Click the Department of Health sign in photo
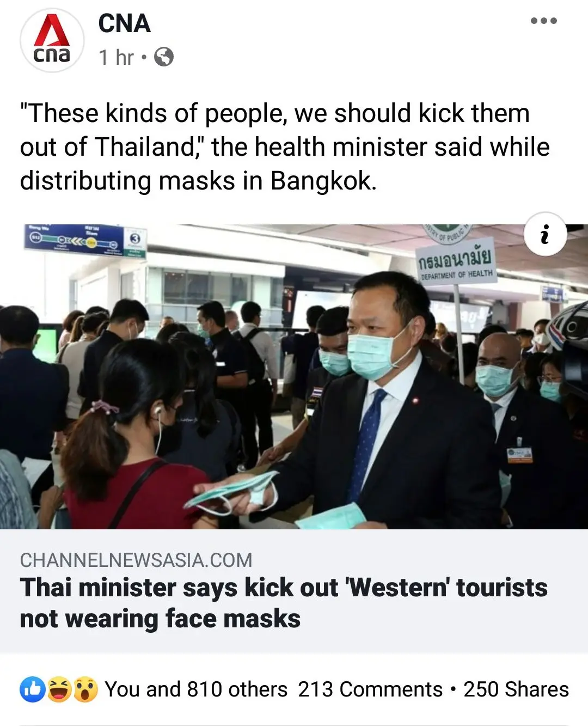This screenshot has width=588, height=727. click(x=456, y=261)
